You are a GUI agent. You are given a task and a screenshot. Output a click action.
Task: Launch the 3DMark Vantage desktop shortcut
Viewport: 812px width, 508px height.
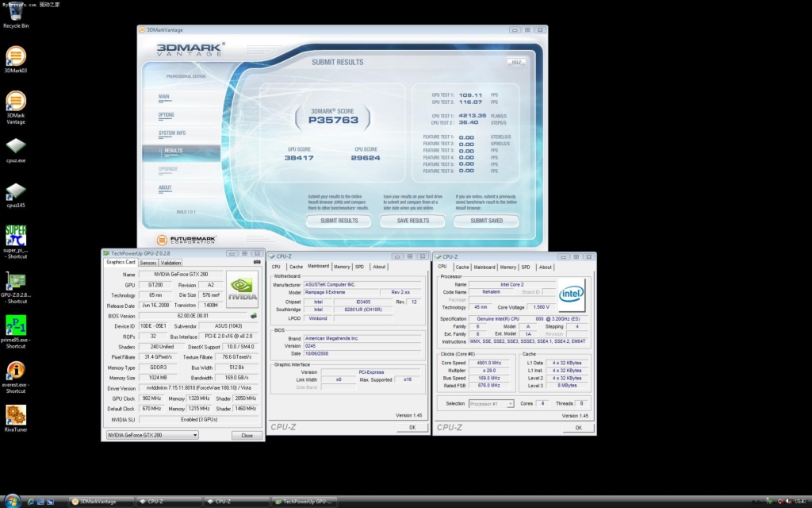click(x=16, y=107)
